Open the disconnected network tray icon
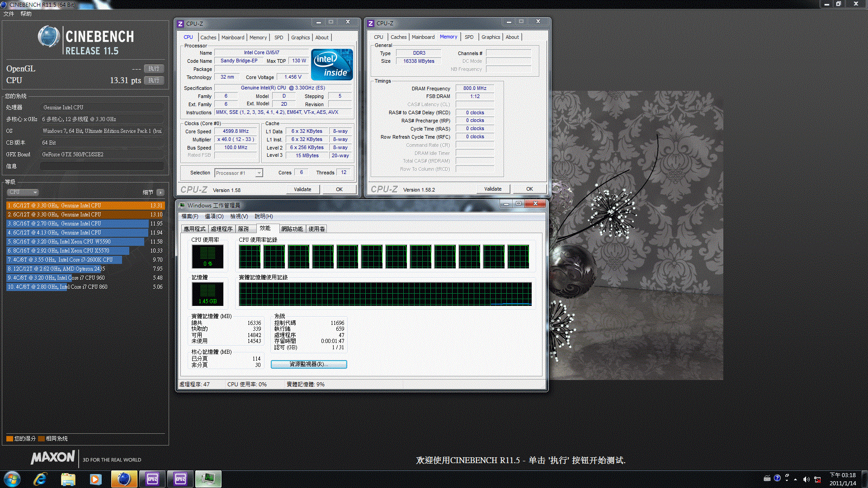 point(817,479)
